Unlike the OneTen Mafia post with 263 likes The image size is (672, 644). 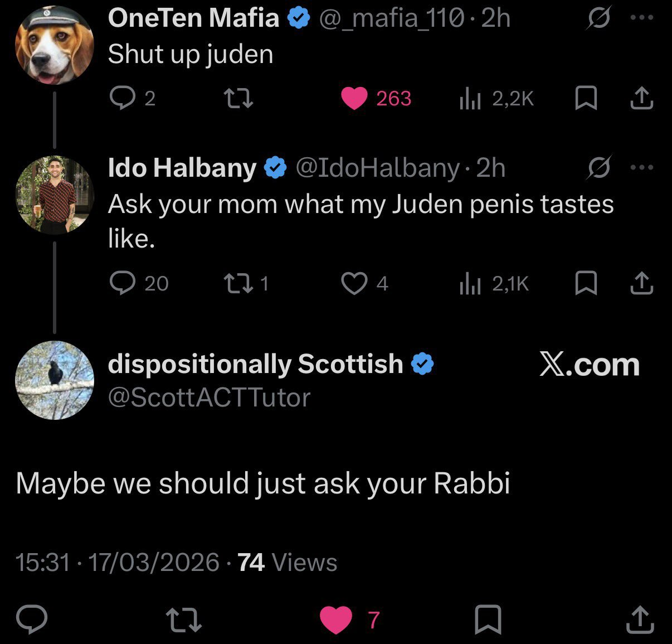pyautogui.click(x=354, y=99)
